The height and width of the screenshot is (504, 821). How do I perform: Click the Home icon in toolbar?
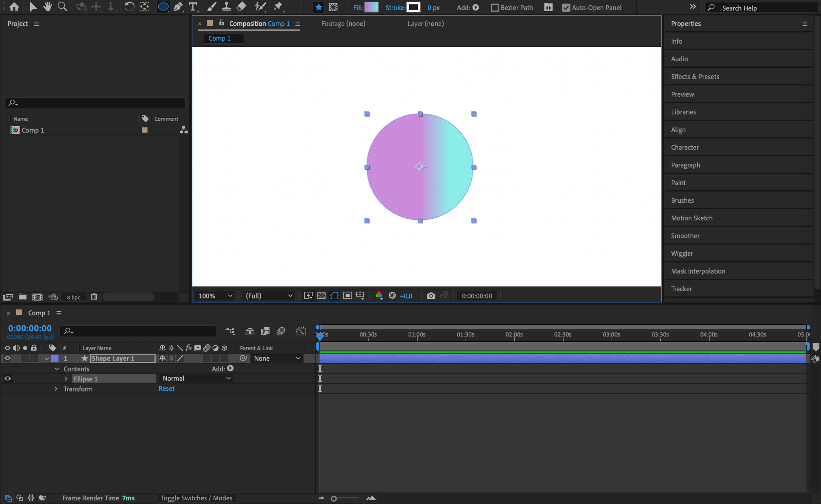(14, 7)
